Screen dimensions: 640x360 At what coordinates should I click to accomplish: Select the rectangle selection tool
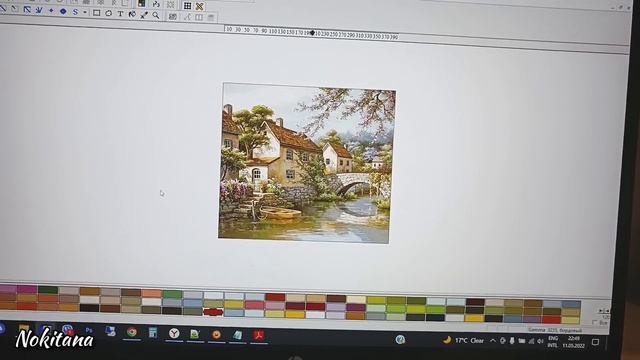pyautogui.click(x=97, y=13)
